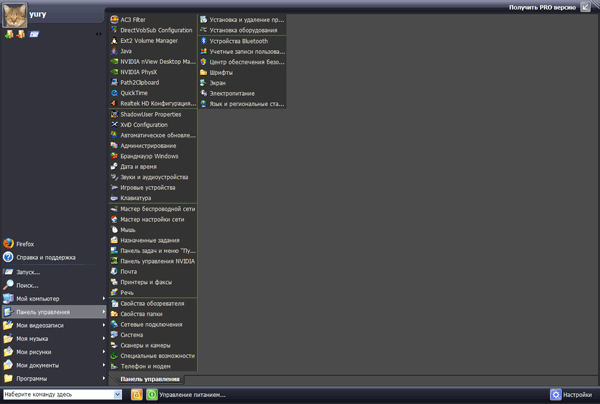Expand Моя музыка submenu arrow
This screenshot has height=404, width=600.
pyautogui.click(x=104, y=338)
